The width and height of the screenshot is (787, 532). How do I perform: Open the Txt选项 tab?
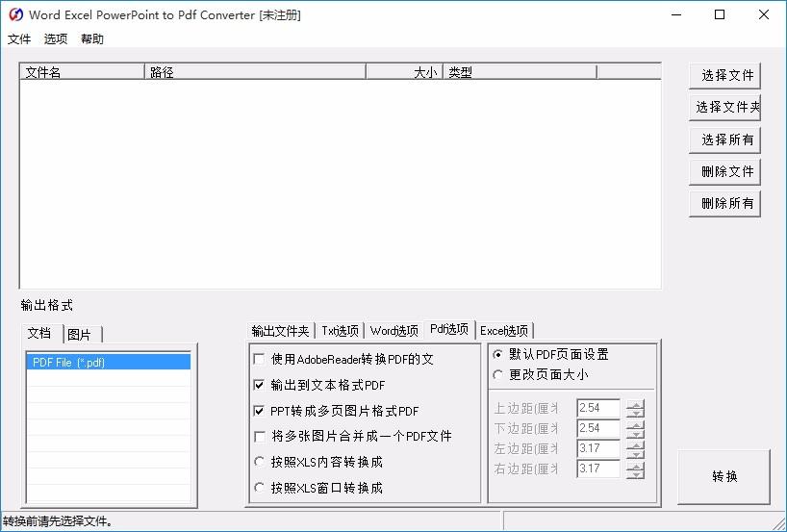pos(340,331)
